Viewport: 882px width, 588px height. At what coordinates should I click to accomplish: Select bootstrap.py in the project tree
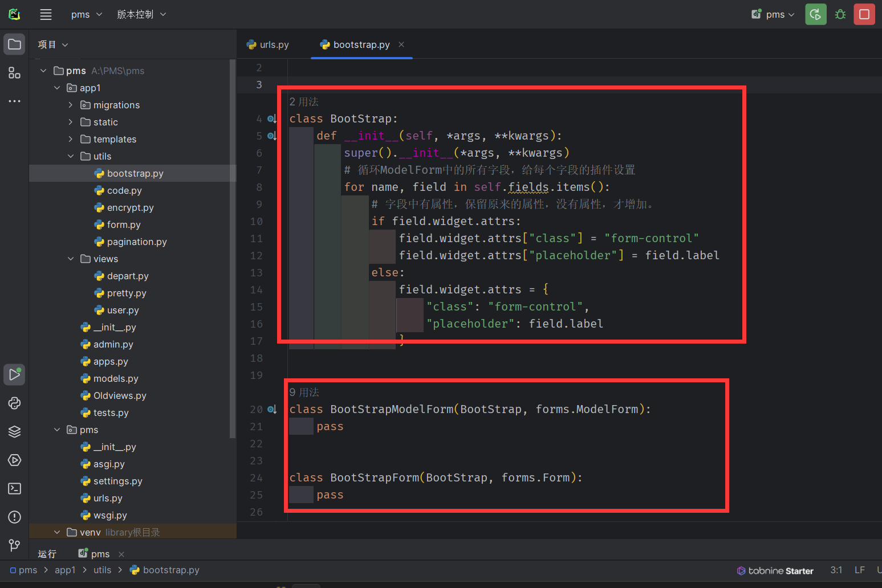coord(133,173)
